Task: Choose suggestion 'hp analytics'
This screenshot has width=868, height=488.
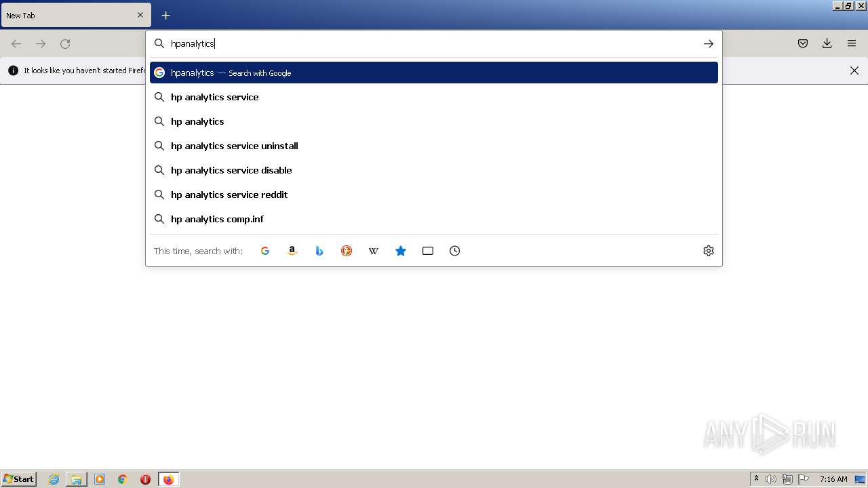Action: 434,121
